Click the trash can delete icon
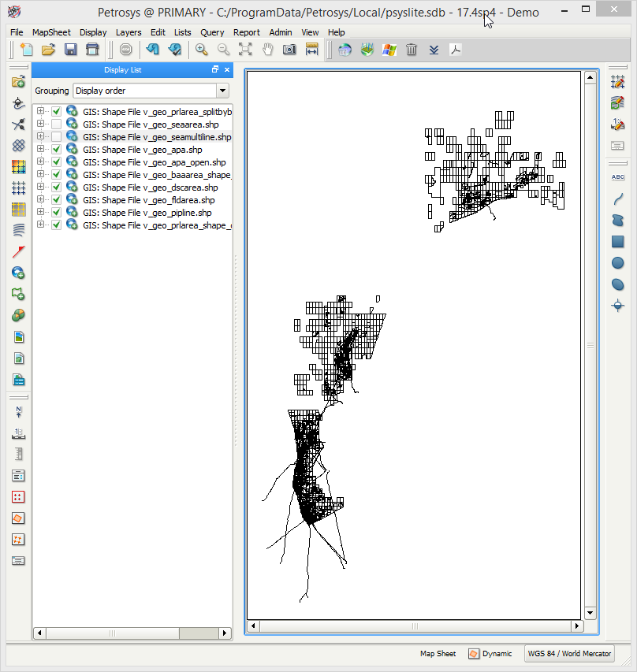The height and width of the screenshot is (672, 637). pos(411,50)
